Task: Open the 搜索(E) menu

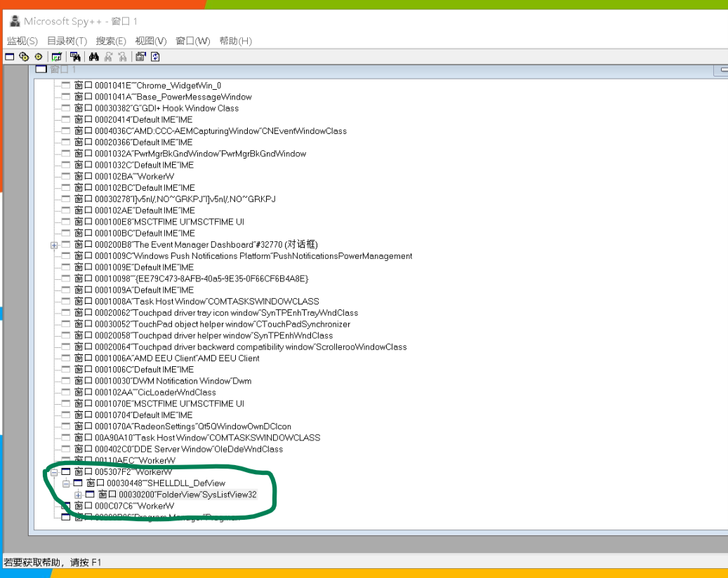Action: [x=111, y=41]
